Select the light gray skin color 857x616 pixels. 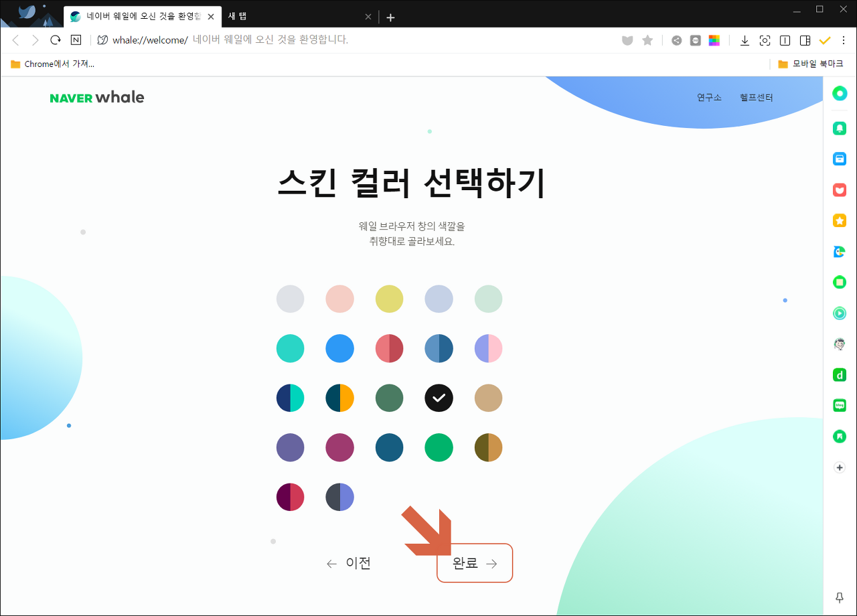(290, 299)
